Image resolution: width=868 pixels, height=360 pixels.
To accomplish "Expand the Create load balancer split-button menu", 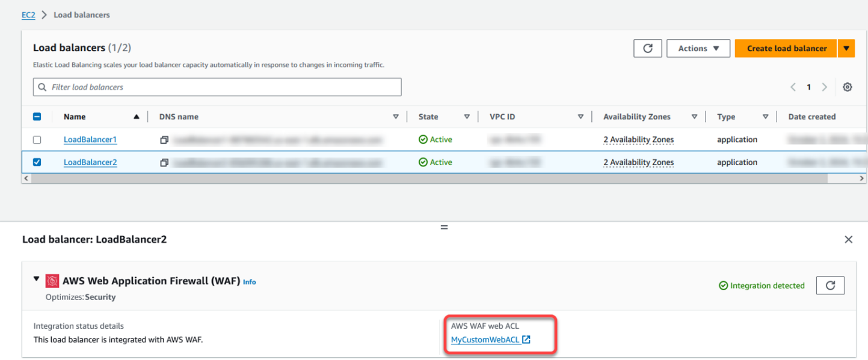I will click(x=846, y=48).
